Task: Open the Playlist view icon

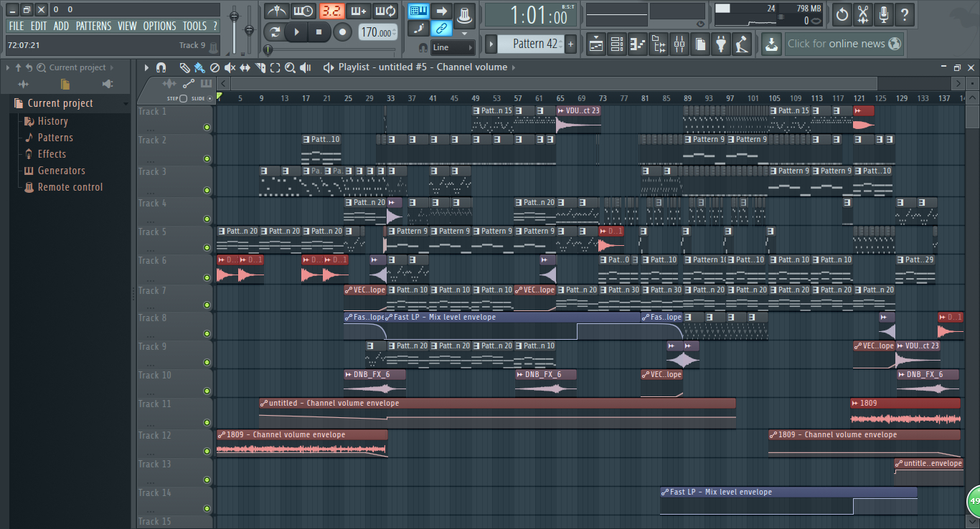Action: (x=595, y=44)
